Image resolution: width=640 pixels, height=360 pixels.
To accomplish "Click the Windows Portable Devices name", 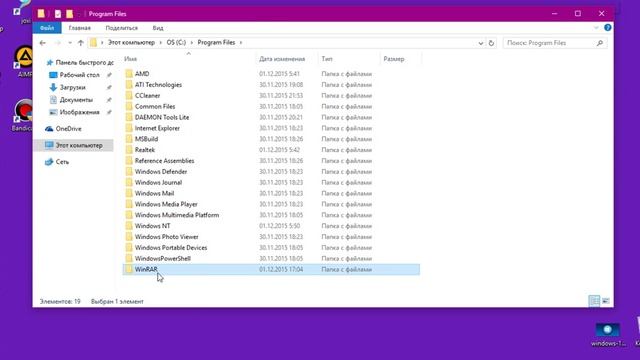I will pos(171,248).
